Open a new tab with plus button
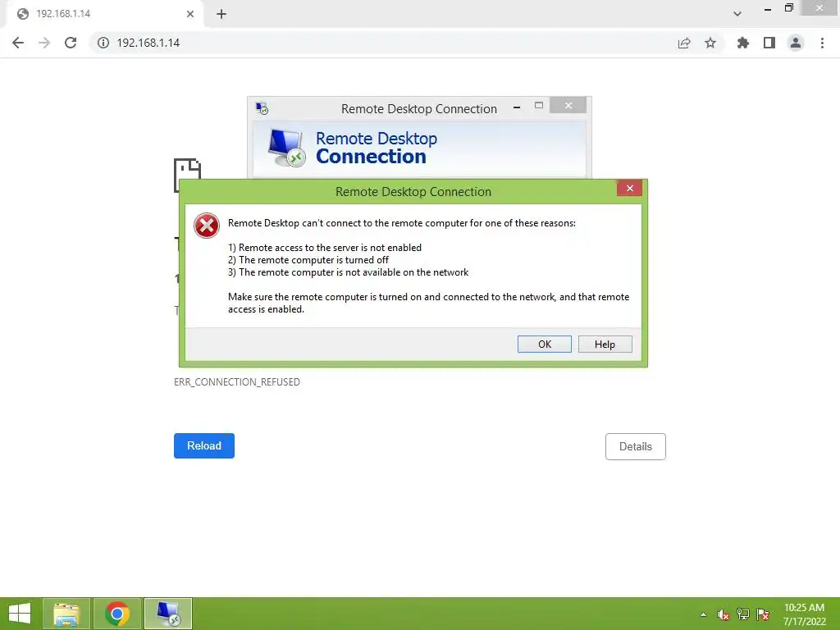This screenshot has height=630, width=840. [221, 14]
